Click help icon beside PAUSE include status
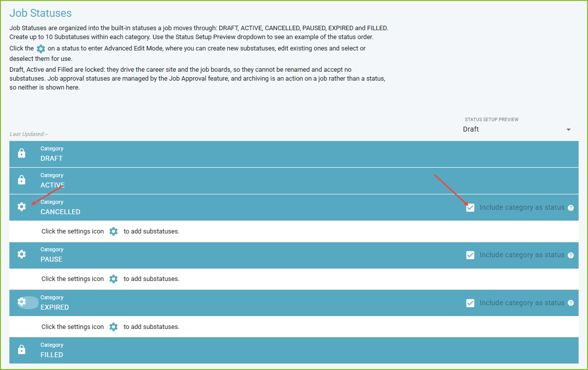588x370 pixels. tap(571, 255)
